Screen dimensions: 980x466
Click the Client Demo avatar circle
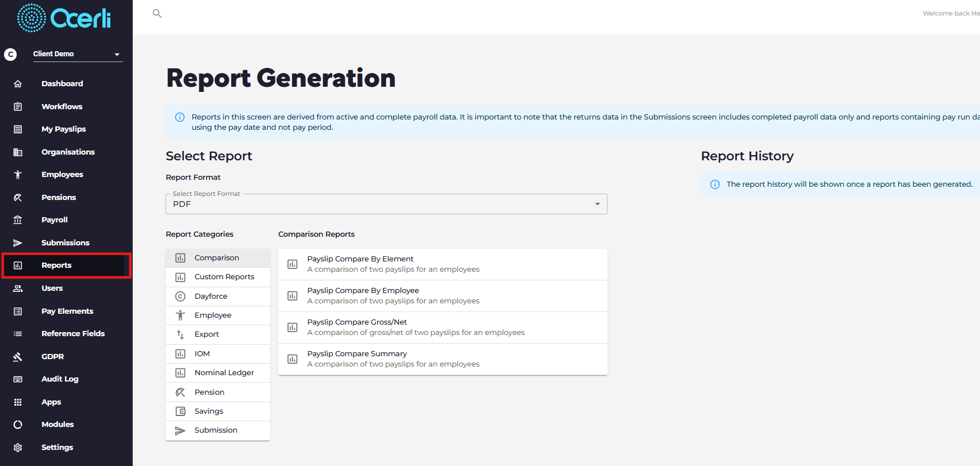(10, 55)
